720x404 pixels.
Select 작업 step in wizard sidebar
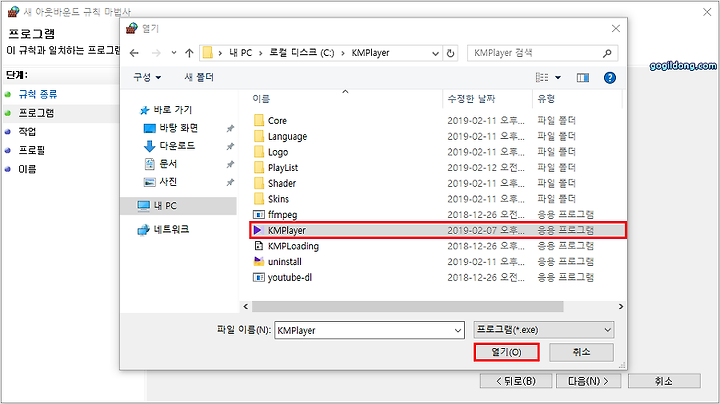pos(27,132)
